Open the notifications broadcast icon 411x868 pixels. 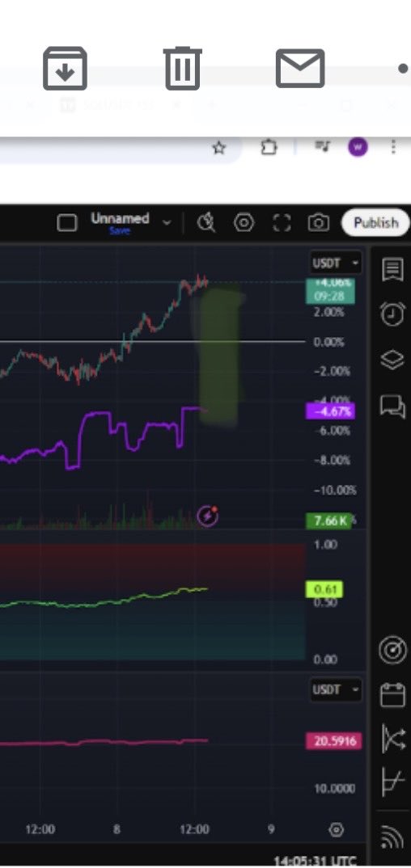(392, 837)
